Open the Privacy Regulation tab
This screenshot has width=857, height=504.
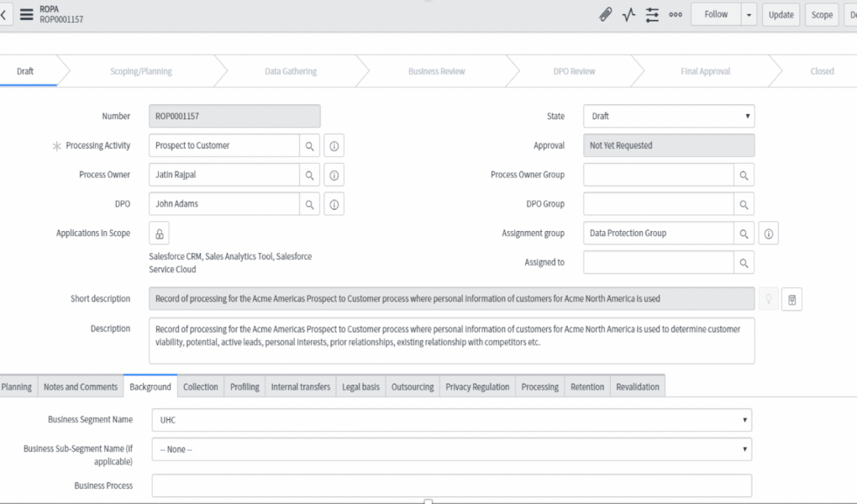(477, 386)
